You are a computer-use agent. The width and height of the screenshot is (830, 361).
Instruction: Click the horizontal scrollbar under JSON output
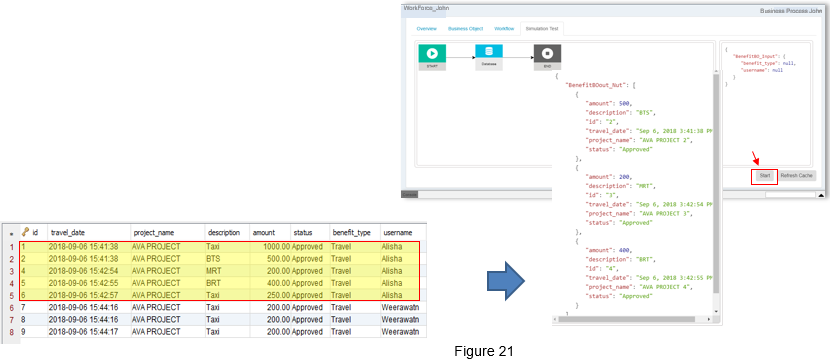pos(627,319)
